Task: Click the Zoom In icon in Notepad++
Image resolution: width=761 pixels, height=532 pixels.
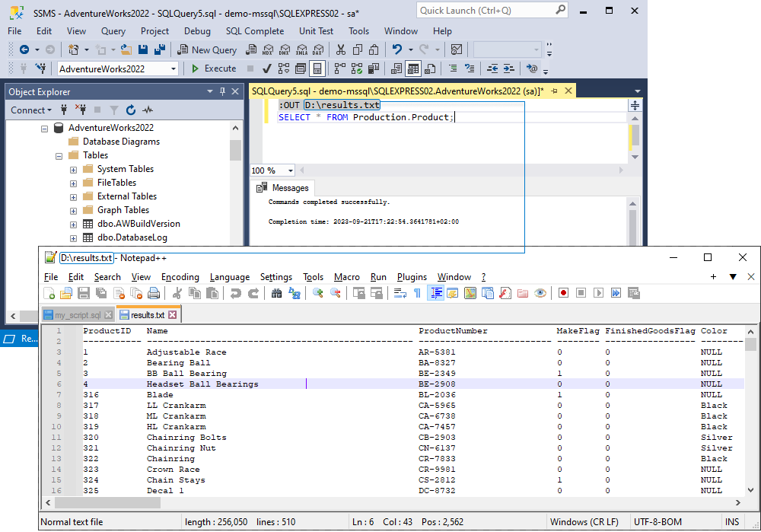Action: [x=318, y=293]
